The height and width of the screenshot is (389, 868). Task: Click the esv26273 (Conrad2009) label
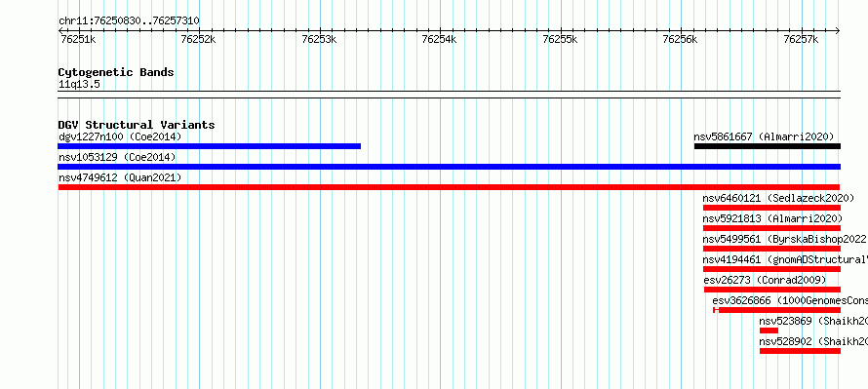click(x=765, y=280)
